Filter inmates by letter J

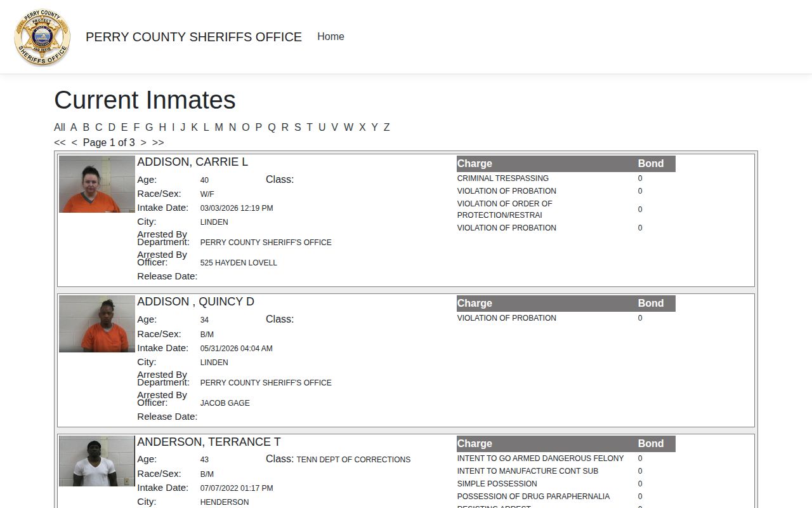pyautogui.click(x=183, y=127)
